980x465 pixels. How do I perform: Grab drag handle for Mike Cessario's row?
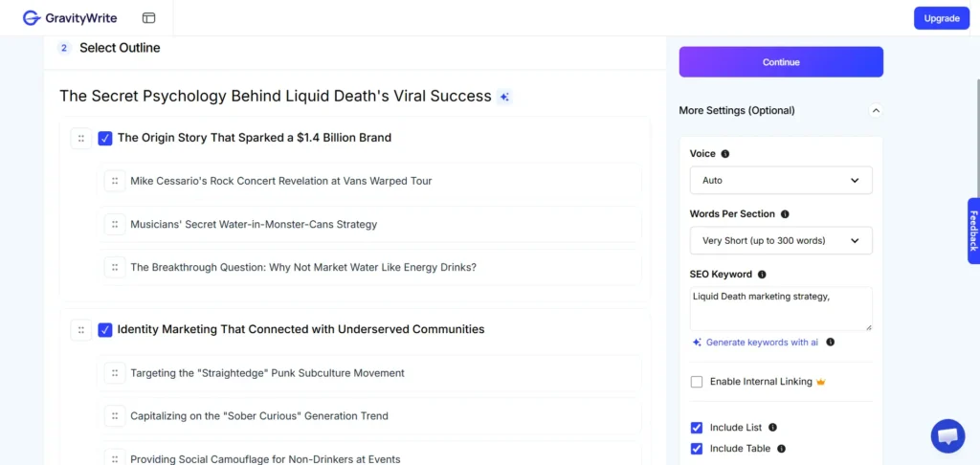(x=115, y=181)
